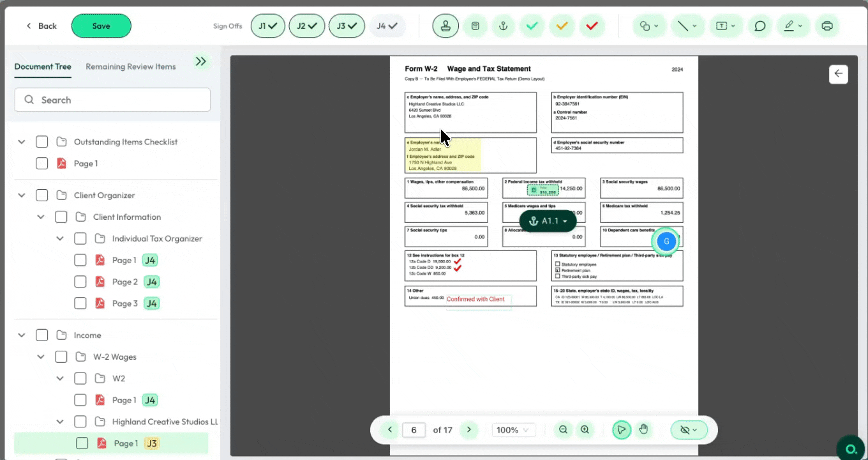Click the anchor tool in toolbar

503,26
